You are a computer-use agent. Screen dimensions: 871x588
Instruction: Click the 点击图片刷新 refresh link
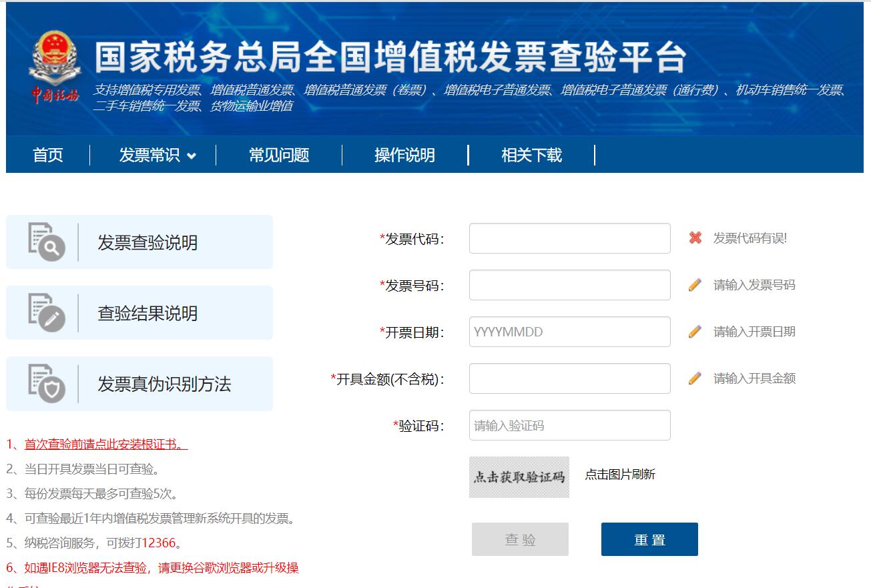(621, 475)
